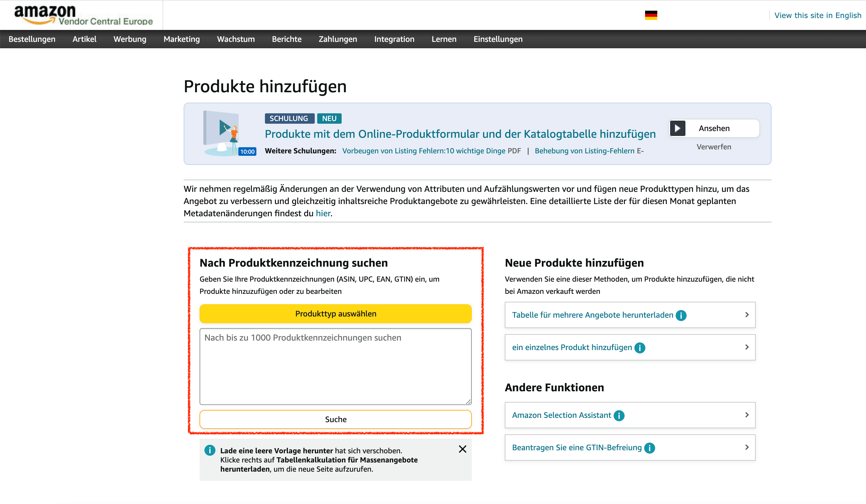This screenshot has width=866, height=504.
Task: Open the Bestellungen menu
Action: [32, 39]
